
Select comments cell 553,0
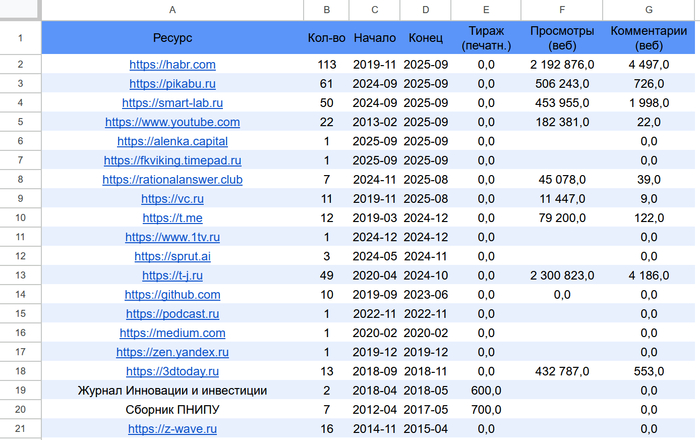tap(649, 372)
